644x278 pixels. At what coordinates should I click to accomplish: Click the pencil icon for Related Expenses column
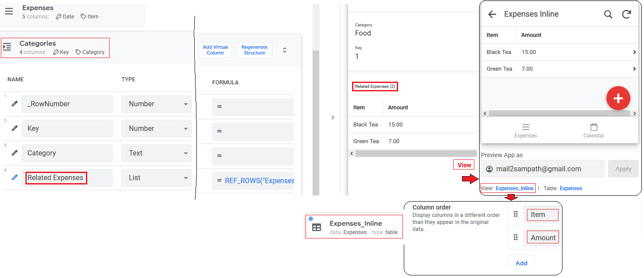pyautogui.click(x=14, y=177)
